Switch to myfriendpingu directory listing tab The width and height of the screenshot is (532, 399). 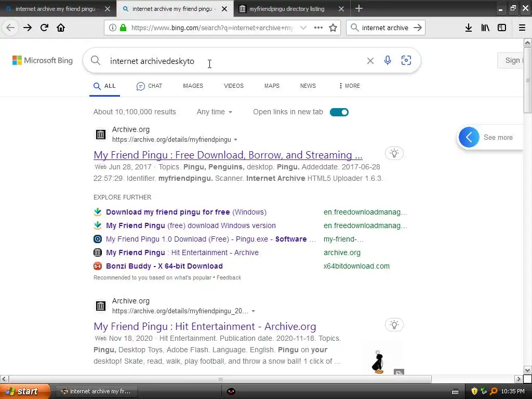point(287,9)
